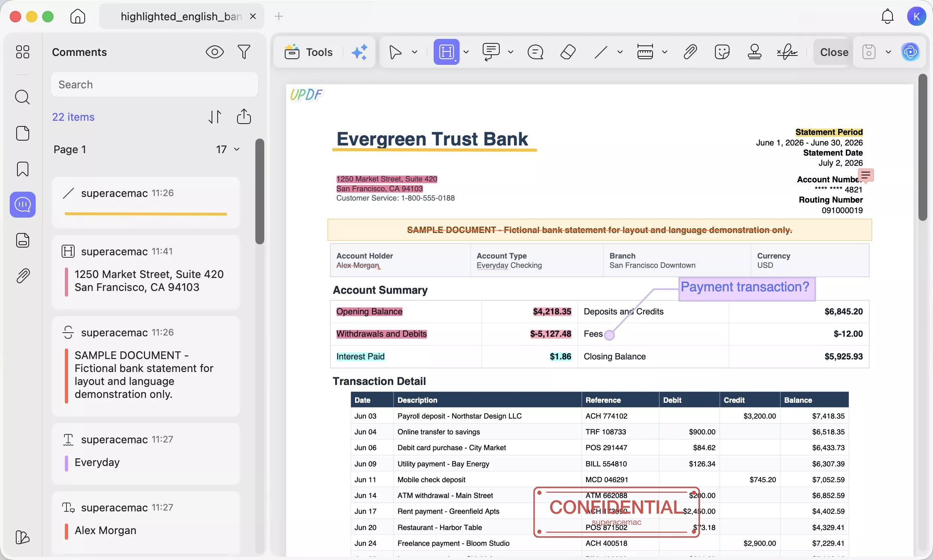The image size is (933, 560).
Task: Open the bookmarks panel
Action: [23, 169]
